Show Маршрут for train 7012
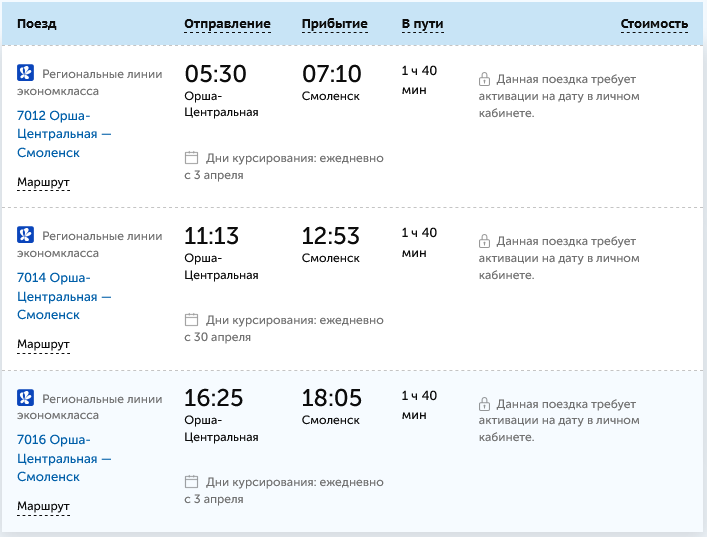 coord(43,182)
